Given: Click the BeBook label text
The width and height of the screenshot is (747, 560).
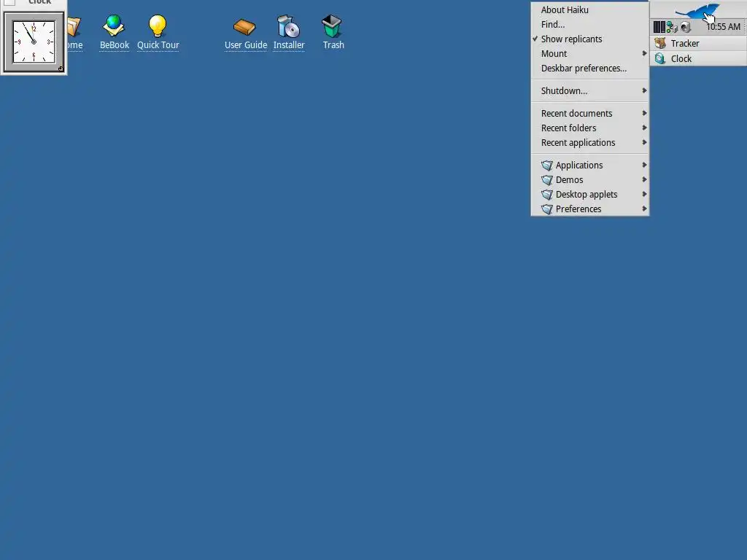Looking at the screenshot, I should pos(115,45).
